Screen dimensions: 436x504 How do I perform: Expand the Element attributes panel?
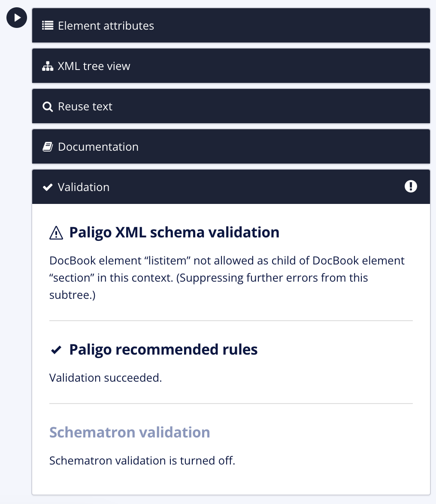point(231,25)
